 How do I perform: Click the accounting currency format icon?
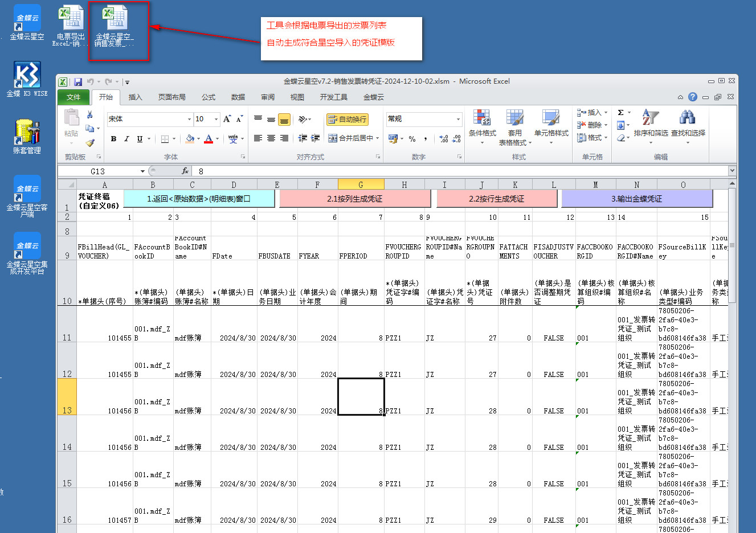(x=393, y=138)
